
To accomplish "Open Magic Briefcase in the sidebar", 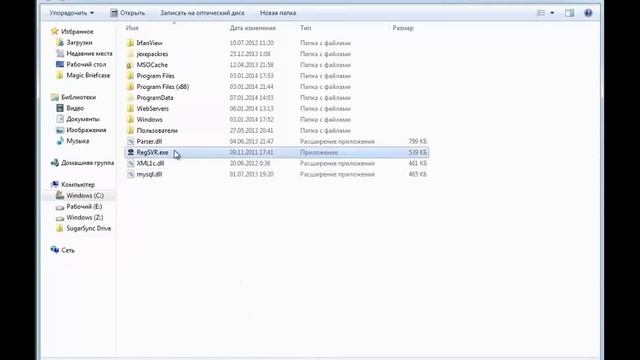I will tap(88, 76).
